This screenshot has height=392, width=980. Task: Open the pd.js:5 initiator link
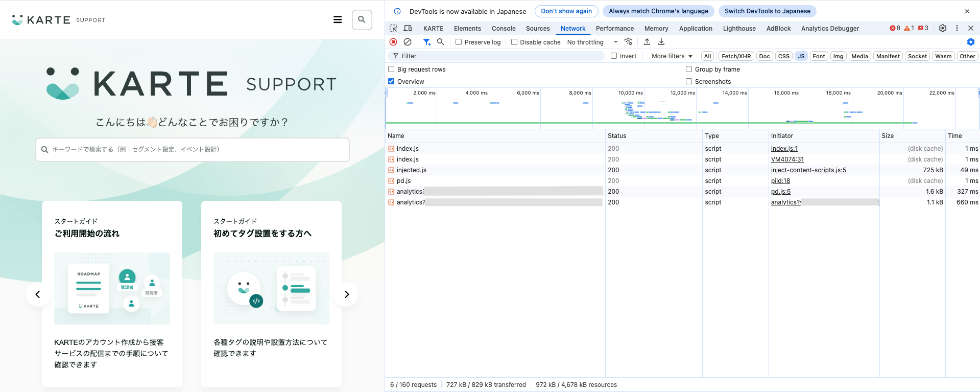coord(781,192)
